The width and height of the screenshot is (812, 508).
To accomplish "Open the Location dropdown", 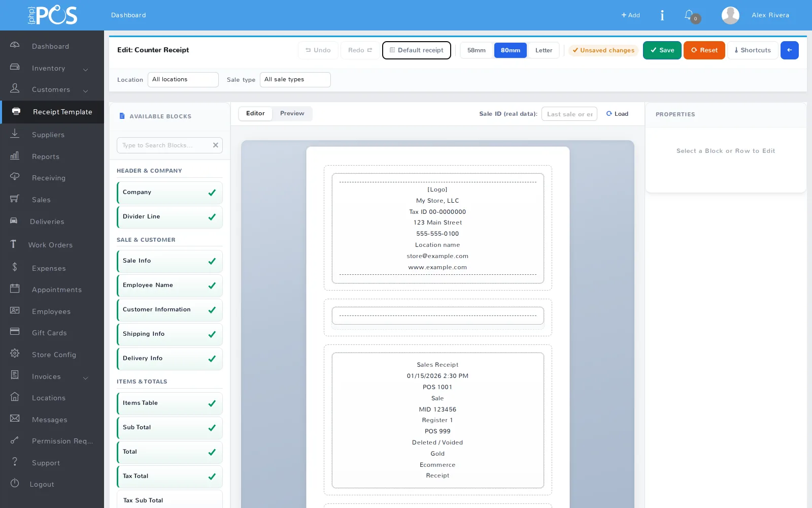I will pyautogui.click(x=183, y=80).
